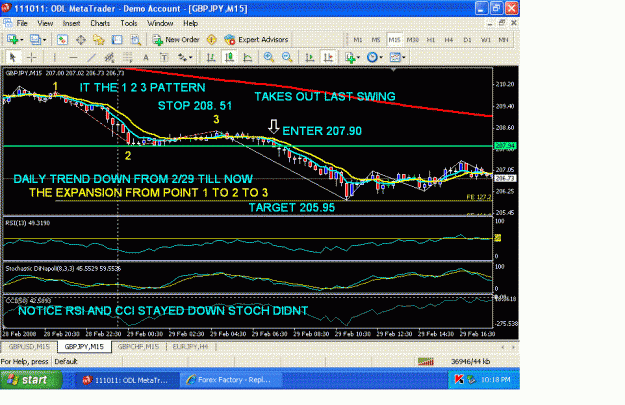This screenshot has height=405, width=625.
Task: Launch the MetaEditor icon
Action: [211, 39]
